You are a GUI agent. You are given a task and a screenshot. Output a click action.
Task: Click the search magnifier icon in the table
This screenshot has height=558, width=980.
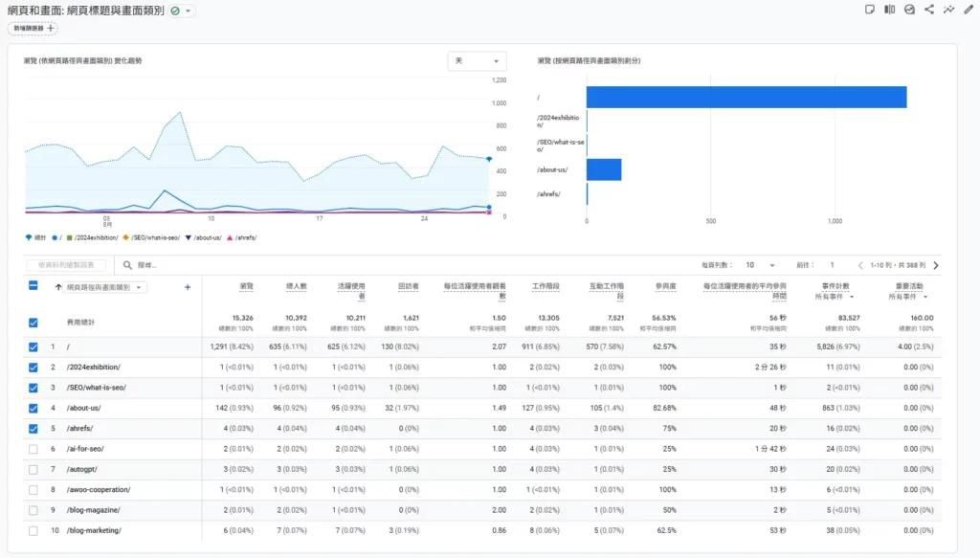click(127, 265)
